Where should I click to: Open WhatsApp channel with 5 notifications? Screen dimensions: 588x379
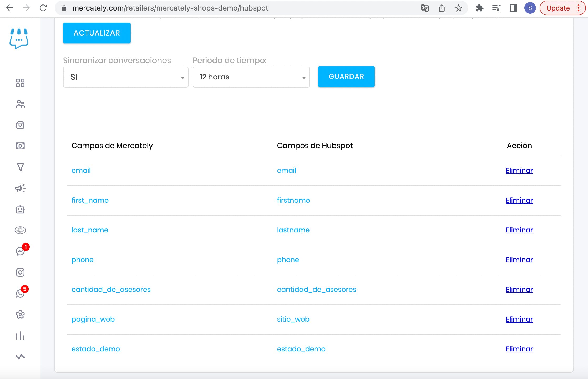click(20, 293)
